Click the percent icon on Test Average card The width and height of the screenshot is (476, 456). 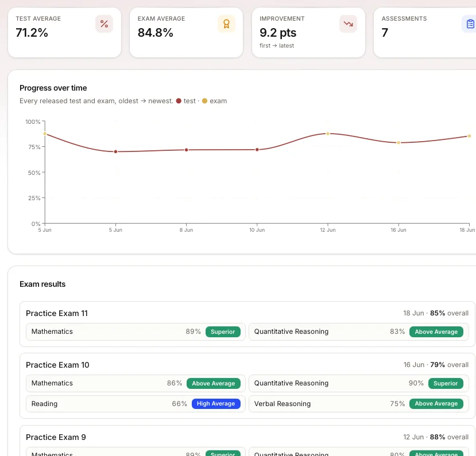coord(104,24)
